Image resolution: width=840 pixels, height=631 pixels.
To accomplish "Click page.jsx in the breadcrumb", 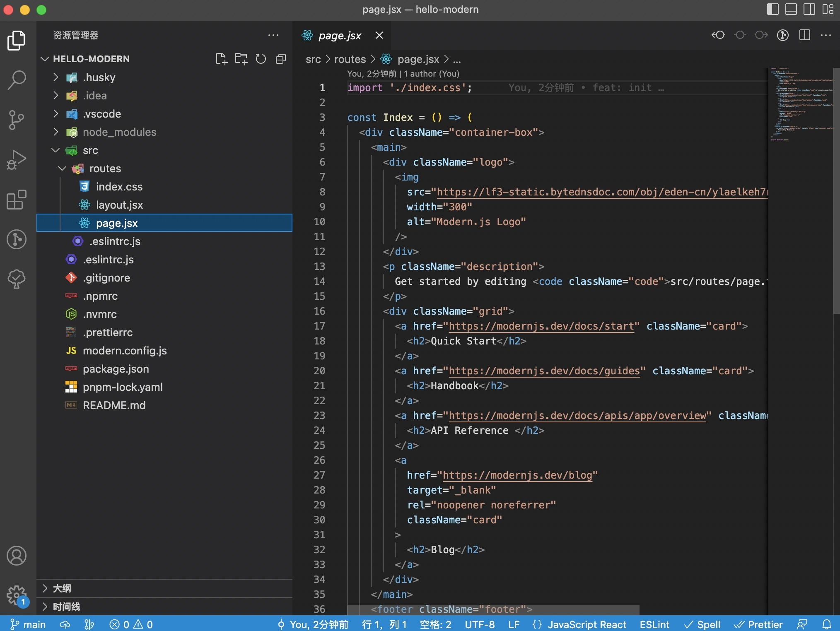I will pyautogui.click(x=418, y=60).
